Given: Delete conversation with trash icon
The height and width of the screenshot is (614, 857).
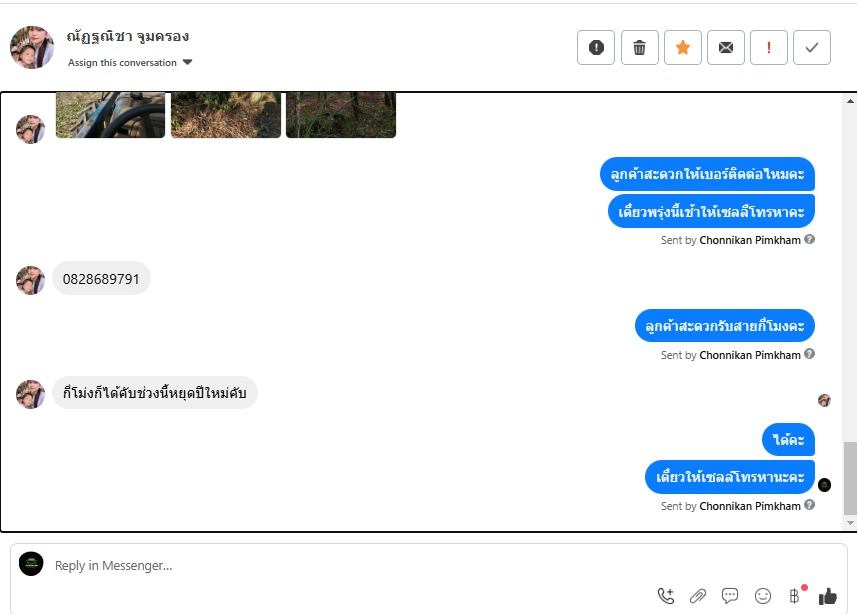Looking at the screenshot, I should coord(639,48).
